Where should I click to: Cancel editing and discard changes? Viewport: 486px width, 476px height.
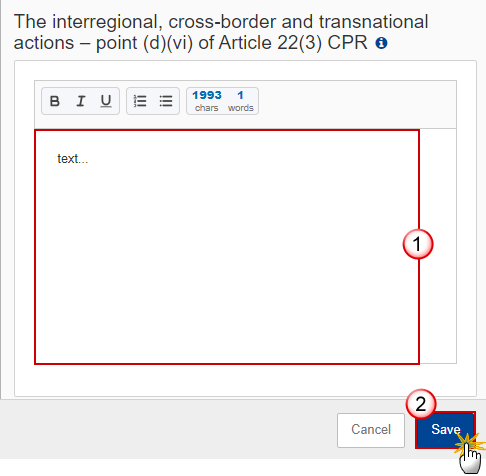pyautogui.click(x=371, y=430)
